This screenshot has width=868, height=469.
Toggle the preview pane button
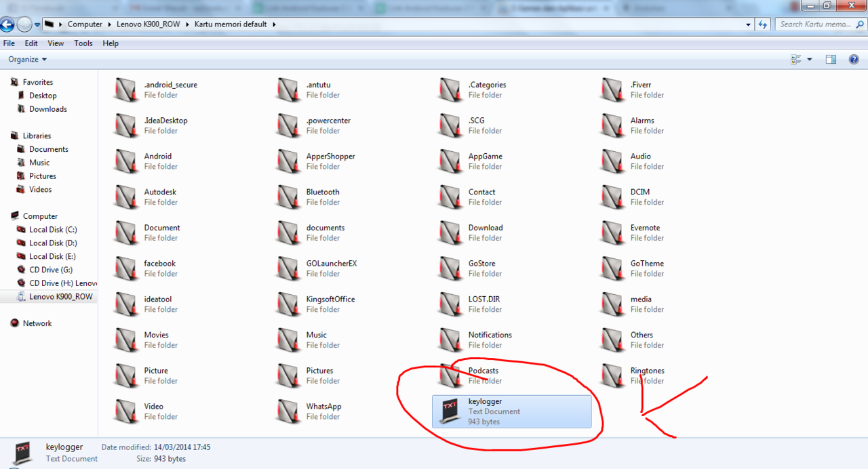tap(831, 60)
